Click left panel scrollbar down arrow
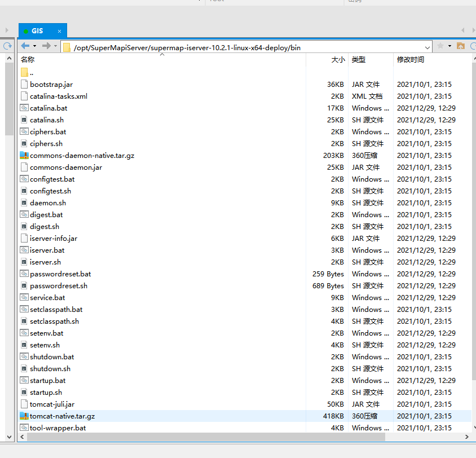This screenshot has width=476, height=458. pyautogui.click(x=9, y=437)
